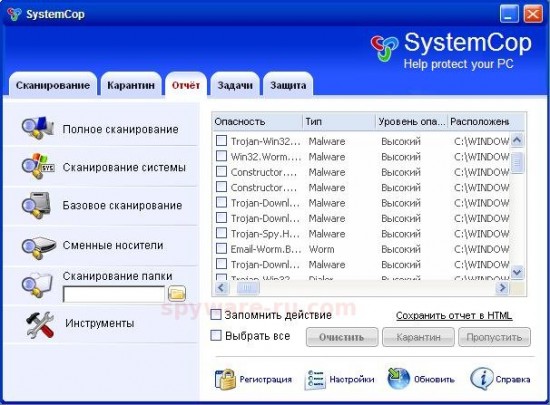This screenshot has height=405, width=550.
Task: Select the Email-Worm.B... threat name
Action: pos(266,249)
